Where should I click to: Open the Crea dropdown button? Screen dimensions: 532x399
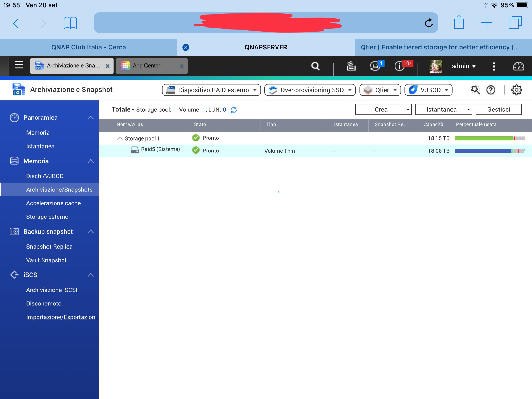click(x=383, y=109)
